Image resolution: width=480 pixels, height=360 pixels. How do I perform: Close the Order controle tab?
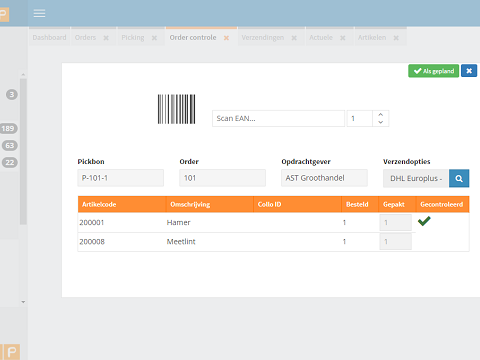(x=226, y=38)
